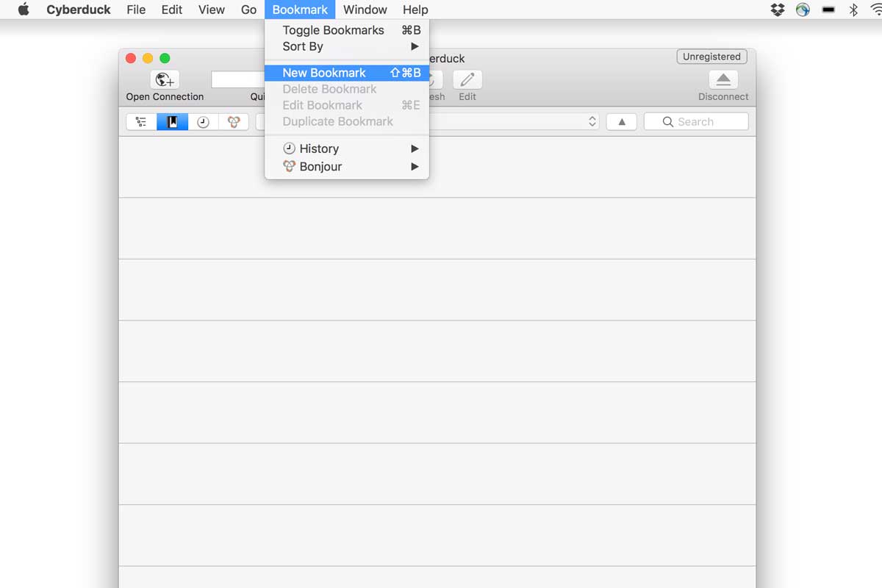Viewport: 882px width, 588px height.
Task: Switch to the outline browser view icon
Action: (x=141, y=122)
